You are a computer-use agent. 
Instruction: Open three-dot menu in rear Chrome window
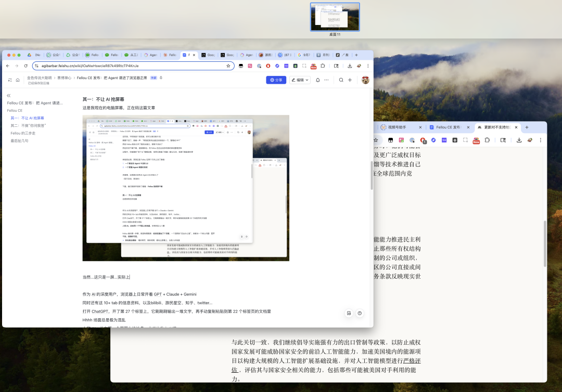coord(541,140)
